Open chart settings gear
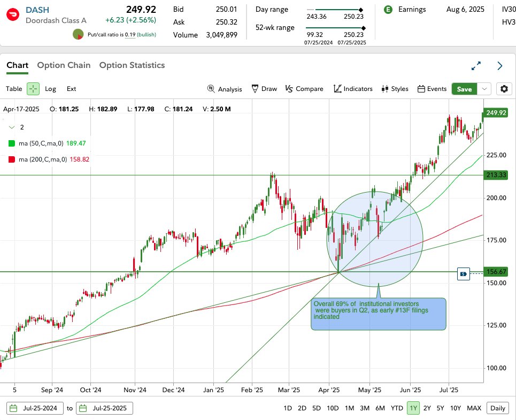This screenshot has width=516, height=420. pos(504,89)
